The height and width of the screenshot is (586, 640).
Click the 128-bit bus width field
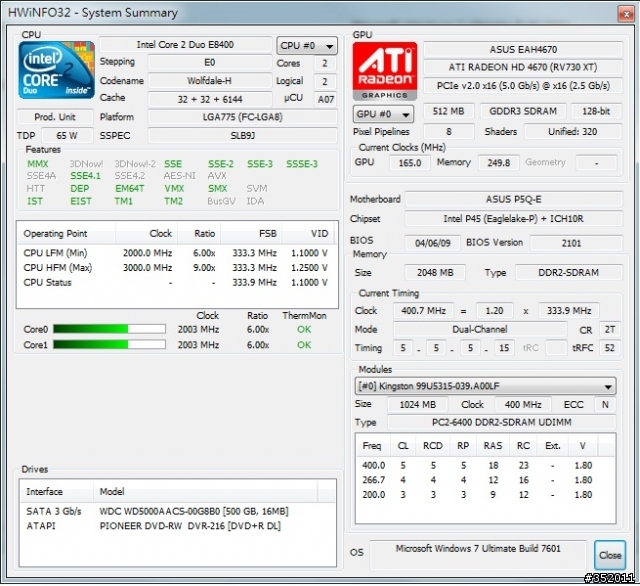[596, 111]
